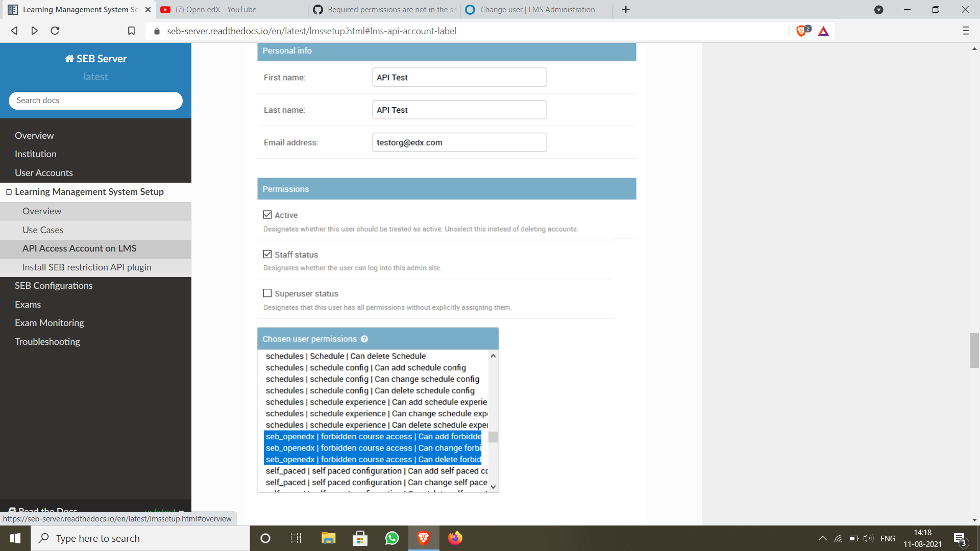This screenshot has width=980, height=551.
Task: Collapse the Learning Management System Setup section
Action: click(x=8, y=192)
